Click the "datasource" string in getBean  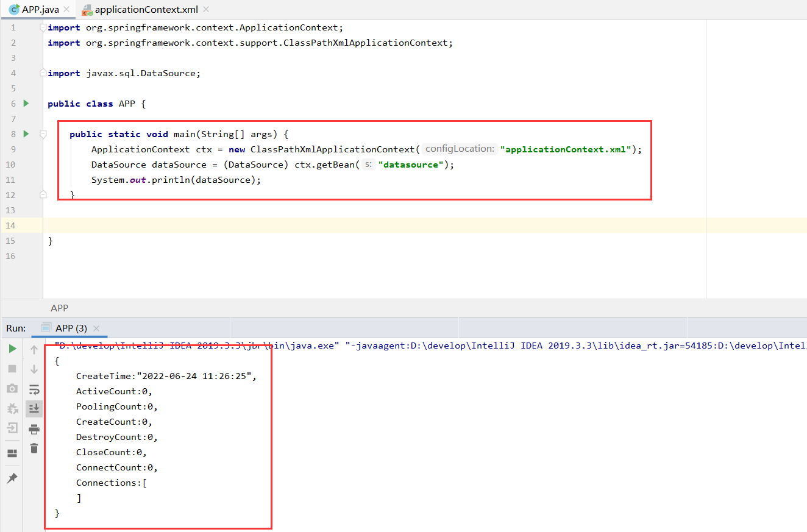coord(411,165)
